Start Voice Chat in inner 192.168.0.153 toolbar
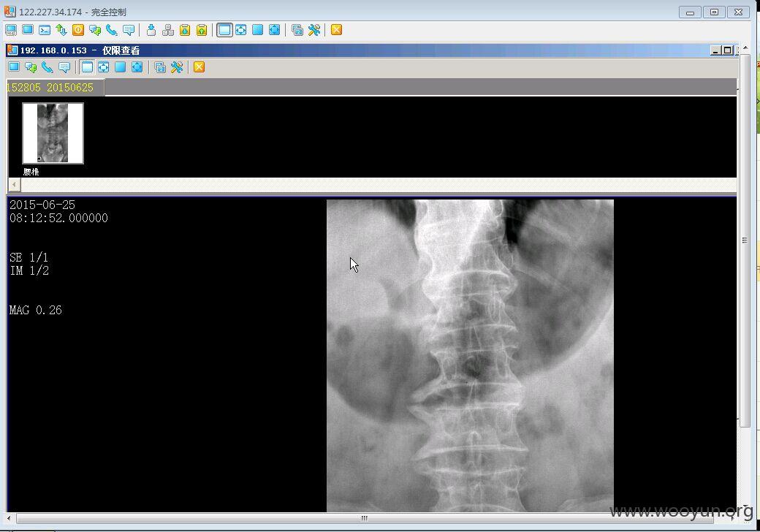Viewport: 760px width, 532px height. point(47,66)
